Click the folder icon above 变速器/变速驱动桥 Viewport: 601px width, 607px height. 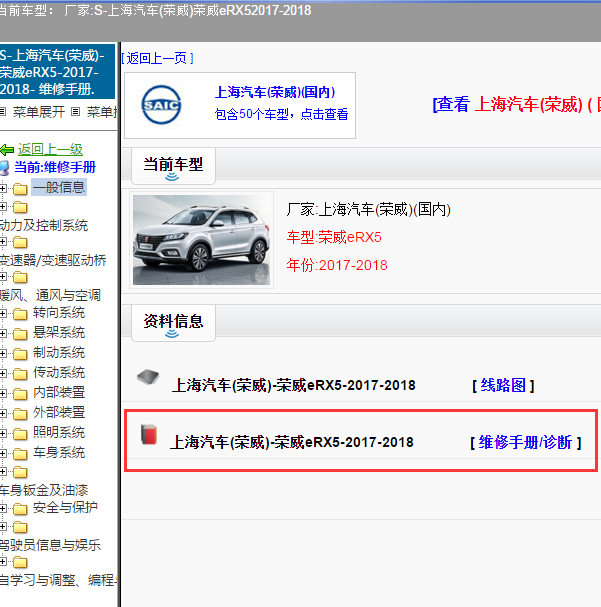[x=20, y=243]
